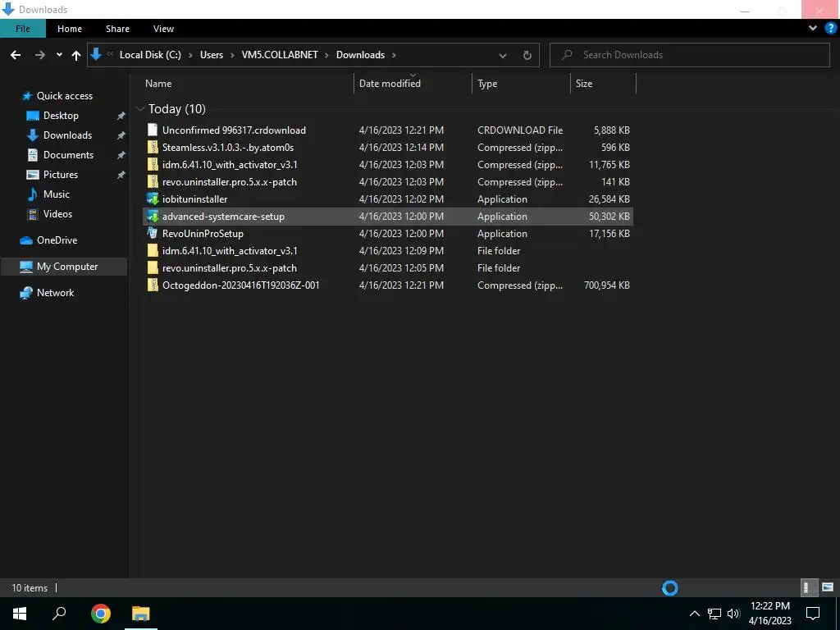Click the Back navigation arrow
The width and height of the screenshot is (840, 630).
[16, 55]
